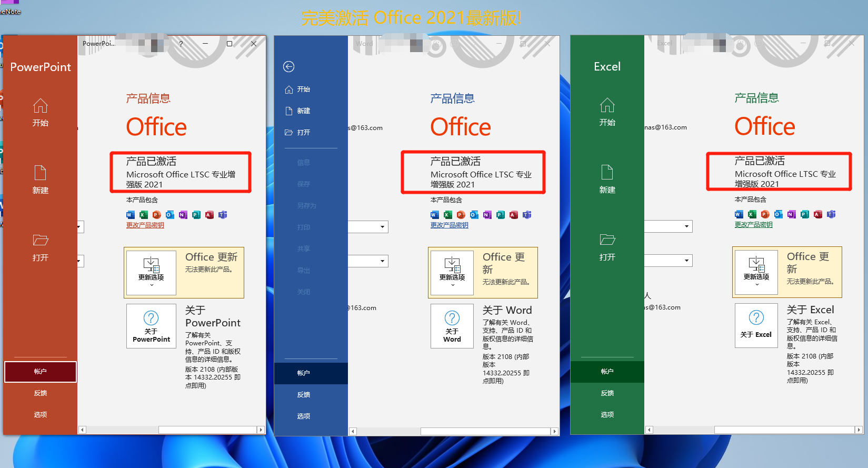
Task: Open Home (开始) in PowerPoint sidebar
Action: point(41,113)
